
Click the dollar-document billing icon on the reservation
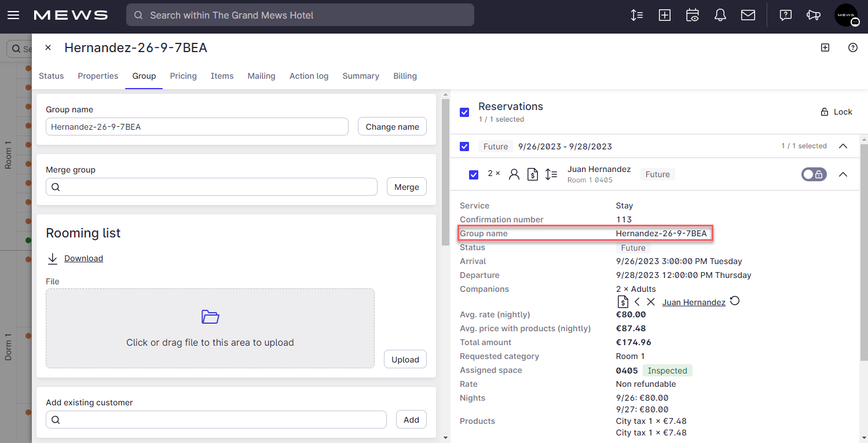(x=533, y=174)
